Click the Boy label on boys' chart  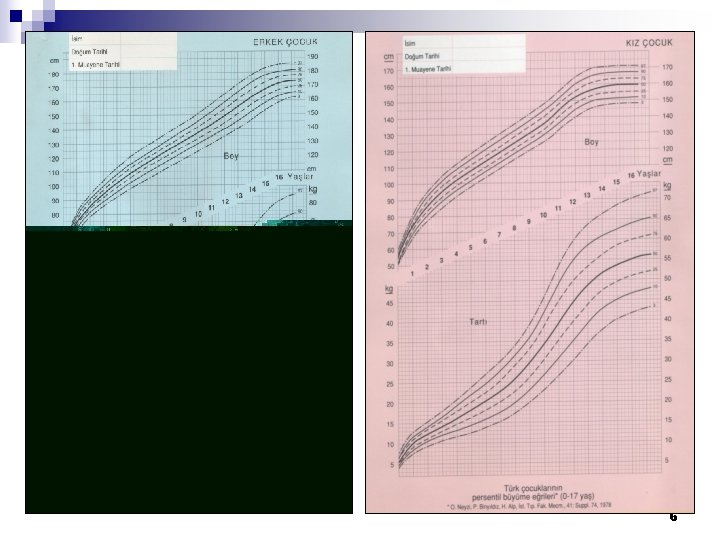(231, 156)
